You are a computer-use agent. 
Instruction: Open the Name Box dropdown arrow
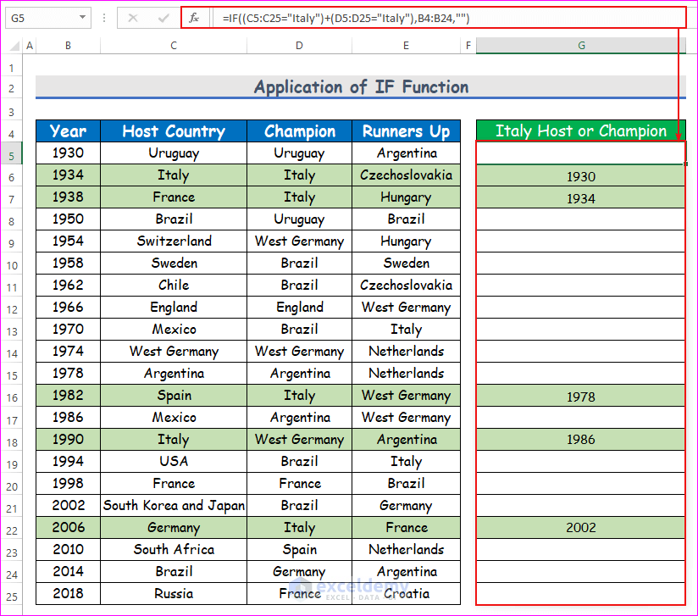coord(82,18)
